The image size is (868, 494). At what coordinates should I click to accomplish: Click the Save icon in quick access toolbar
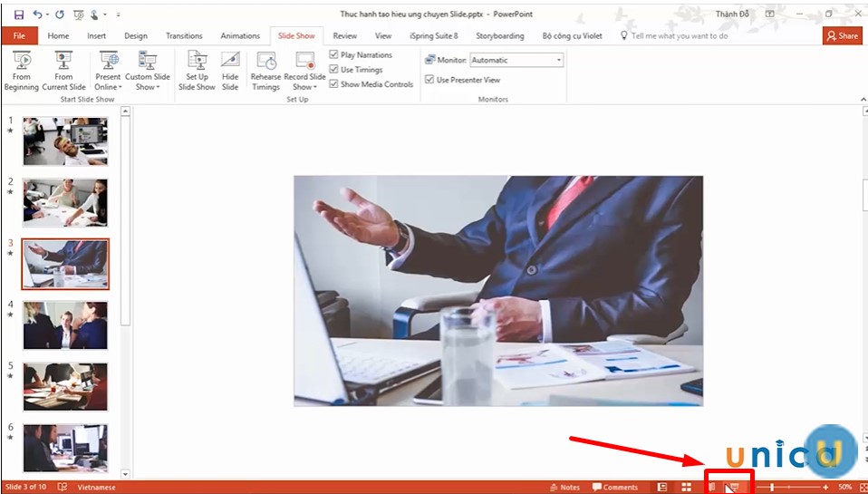point(18,15)
